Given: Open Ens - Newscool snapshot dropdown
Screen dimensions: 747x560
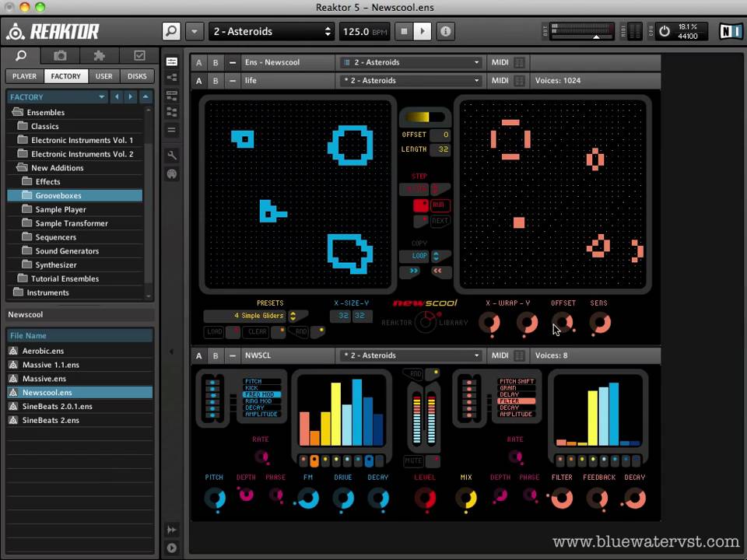Looking at the screenshot, I should [x=412, y=62].
